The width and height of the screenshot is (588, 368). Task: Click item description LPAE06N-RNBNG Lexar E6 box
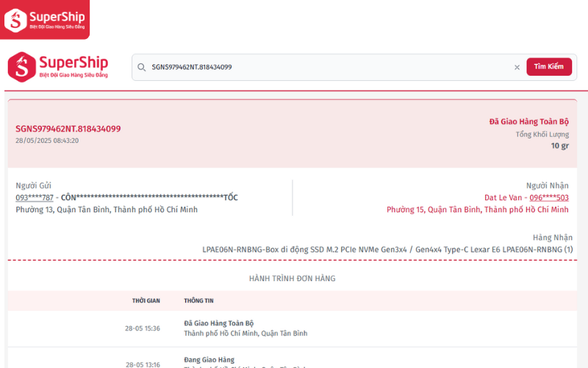tap(387, 250)
